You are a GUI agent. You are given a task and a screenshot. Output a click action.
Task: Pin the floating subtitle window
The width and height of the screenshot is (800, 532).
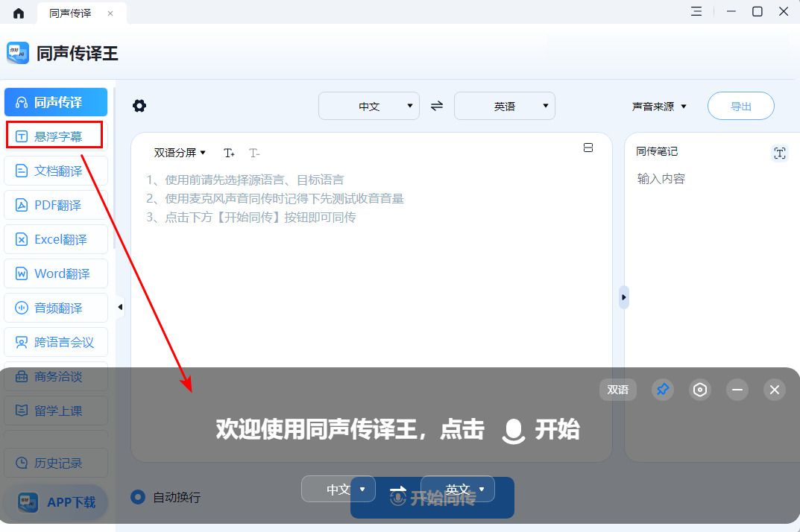(662, 390)
